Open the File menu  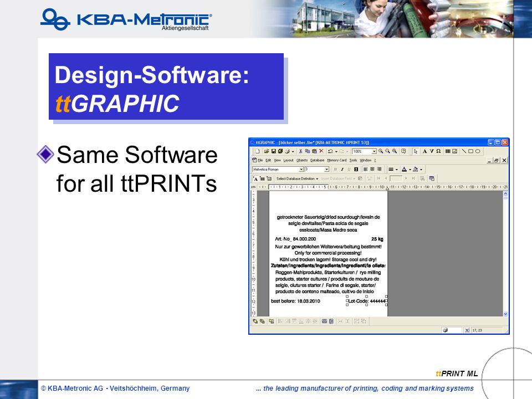(x=260, y=160)
